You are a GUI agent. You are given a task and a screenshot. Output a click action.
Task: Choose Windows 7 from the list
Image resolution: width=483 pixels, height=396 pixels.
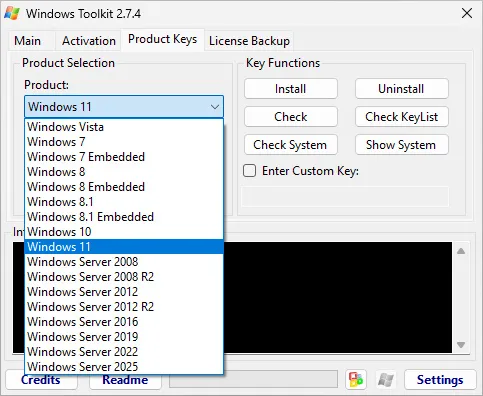click(124, 142)
